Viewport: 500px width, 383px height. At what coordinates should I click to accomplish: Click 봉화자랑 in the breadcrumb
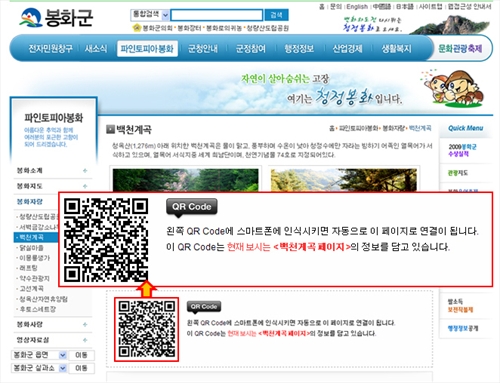tap(393, 128)
